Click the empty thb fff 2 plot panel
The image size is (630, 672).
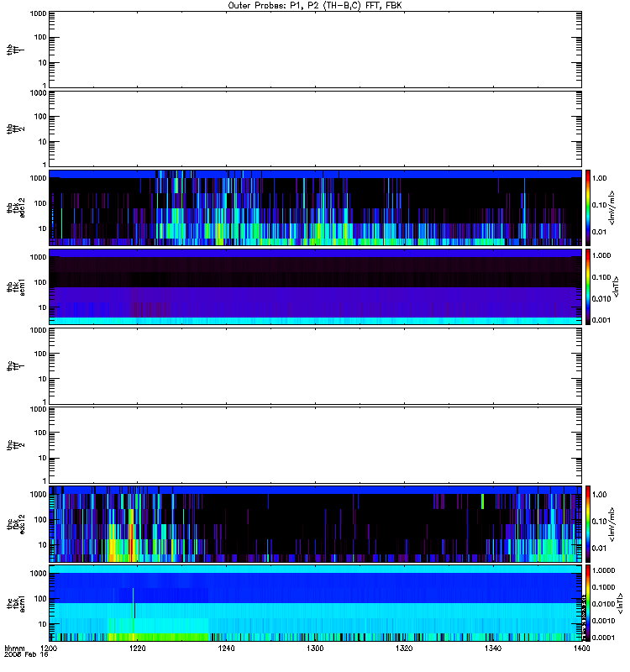coord(315,129)
